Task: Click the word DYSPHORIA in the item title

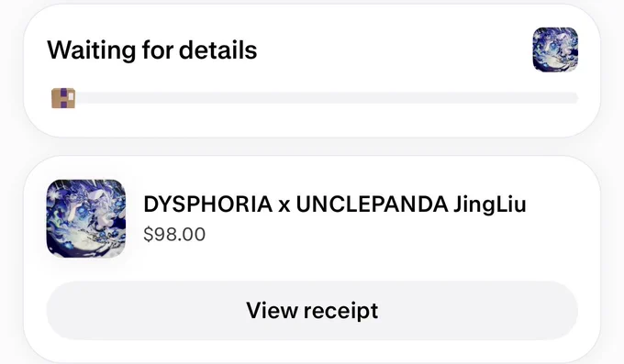Action: [x=207, y=204]
